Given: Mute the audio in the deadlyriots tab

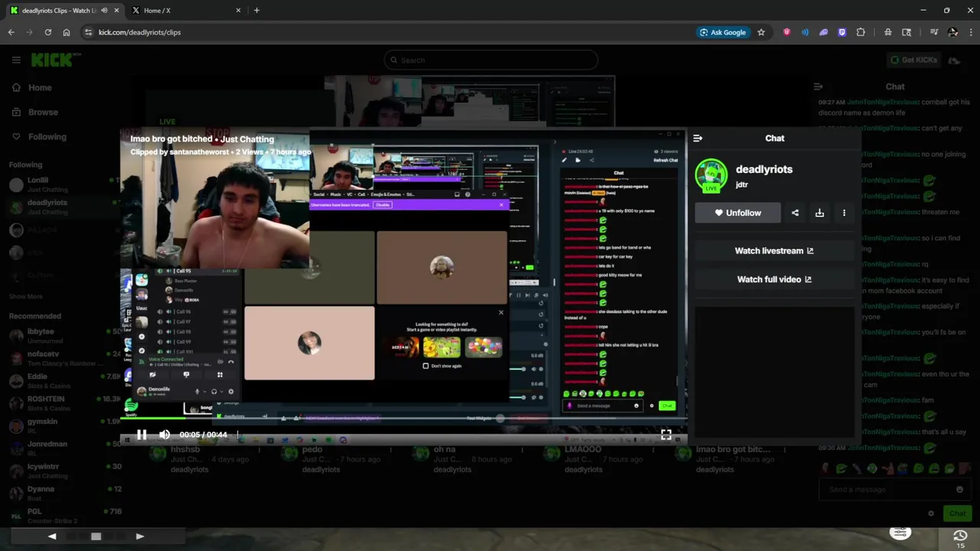Looking at the screenshot, I should [x=104, y=11].
